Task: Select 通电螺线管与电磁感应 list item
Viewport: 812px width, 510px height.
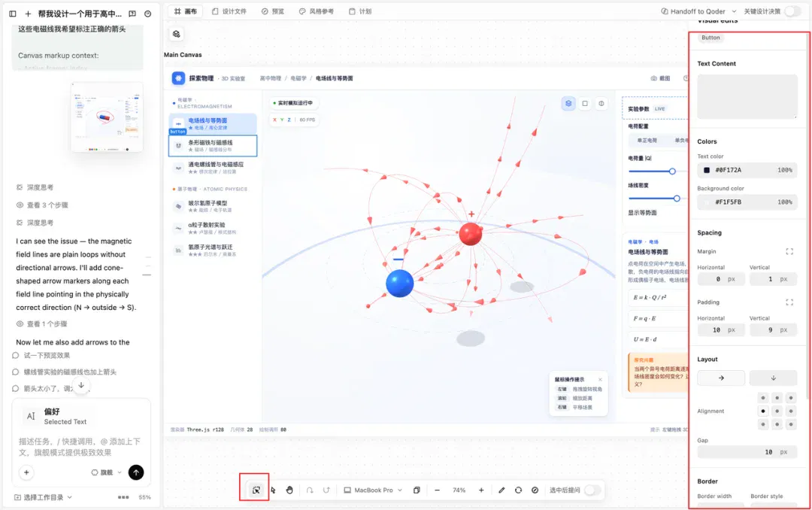Action: (x=213, y=168)
